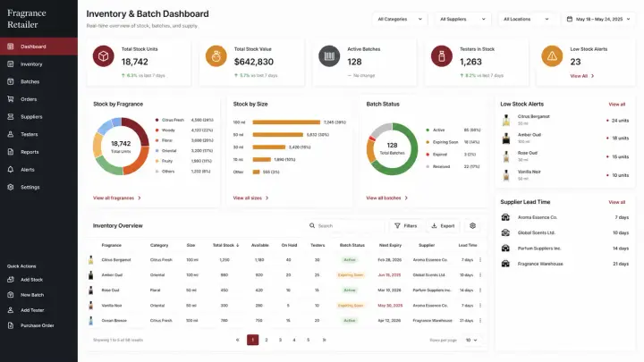Open row menu for Amber Oud

coord(480,275)
